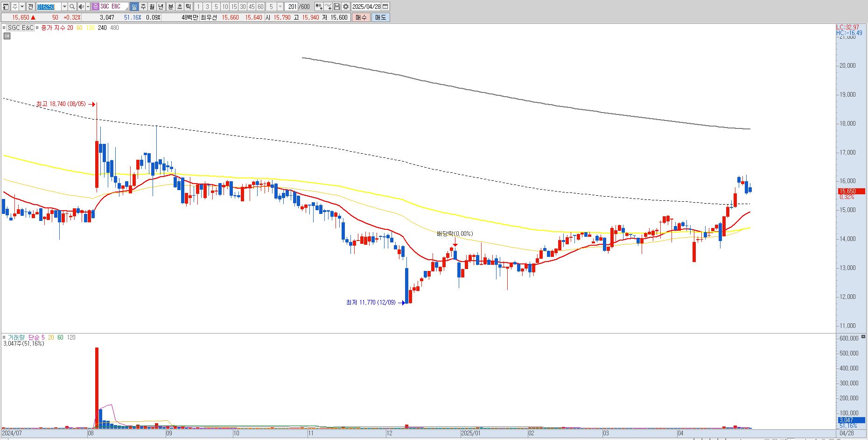Select the 일 daily period button
The height and width of the screenshot is (440, 868).
point(134,7)
